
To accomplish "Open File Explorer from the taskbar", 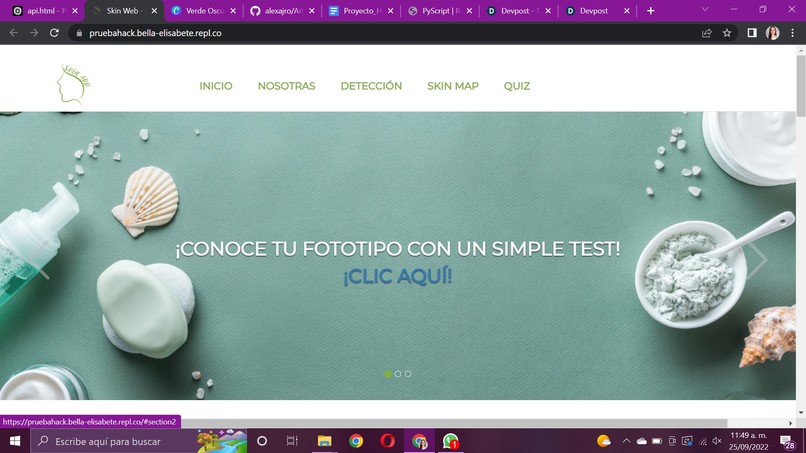I will (324, 441).
